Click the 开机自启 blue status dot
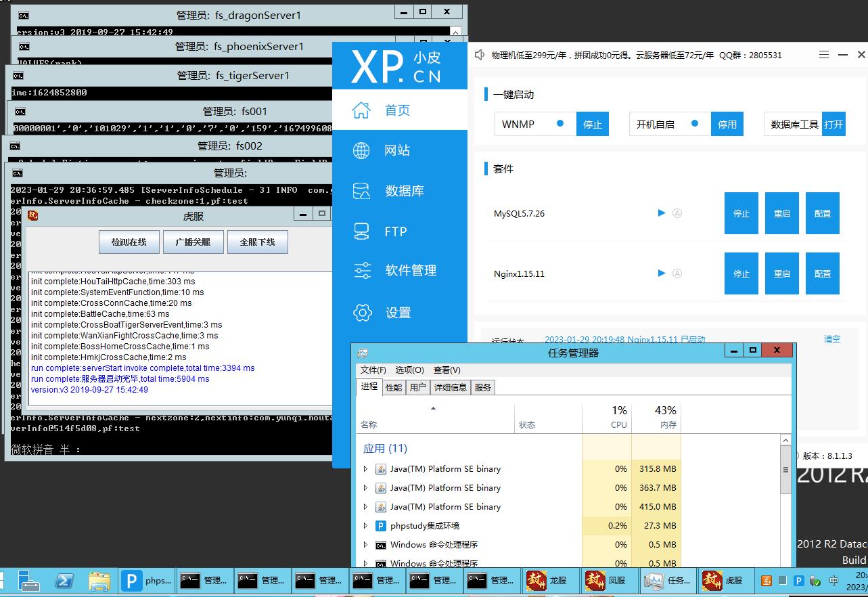Viewport: 868px width, 597px height. click(x=695, y=124)
